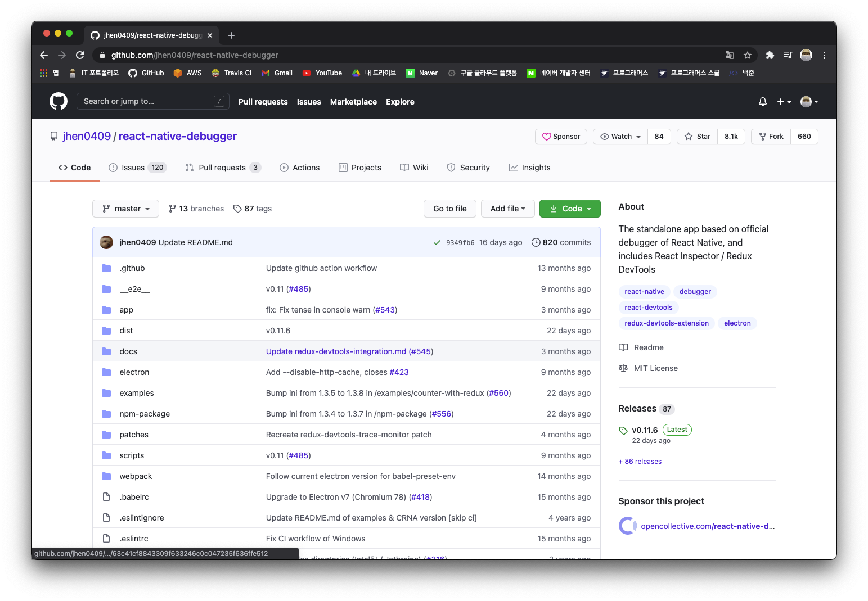Image resolution: width=868 pixels, height=601 pixels.
Task: Jump to Readme from About
Action: (x=641, y=347)
